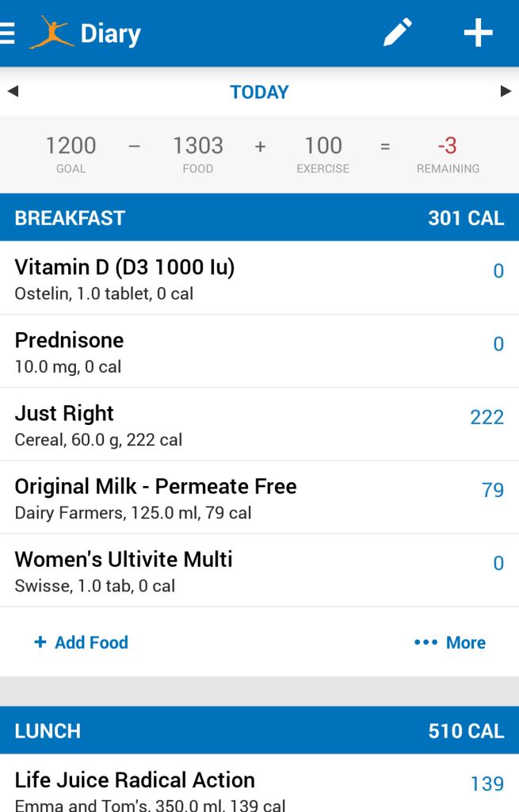Image resolution: width=519 pixels, height=812 pixels.
Task: Tap the plus add entry icon
Action: pos(478,33)
